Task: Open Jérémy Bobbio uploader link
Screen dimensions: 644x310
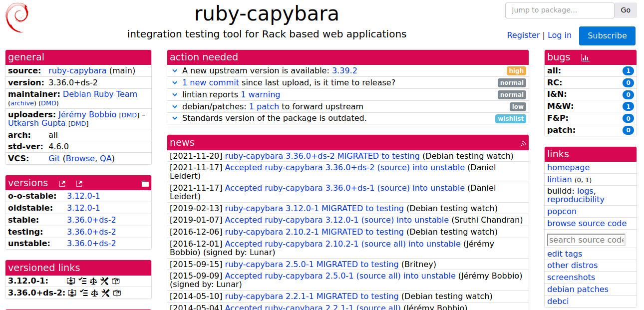Action: [87, 115]
